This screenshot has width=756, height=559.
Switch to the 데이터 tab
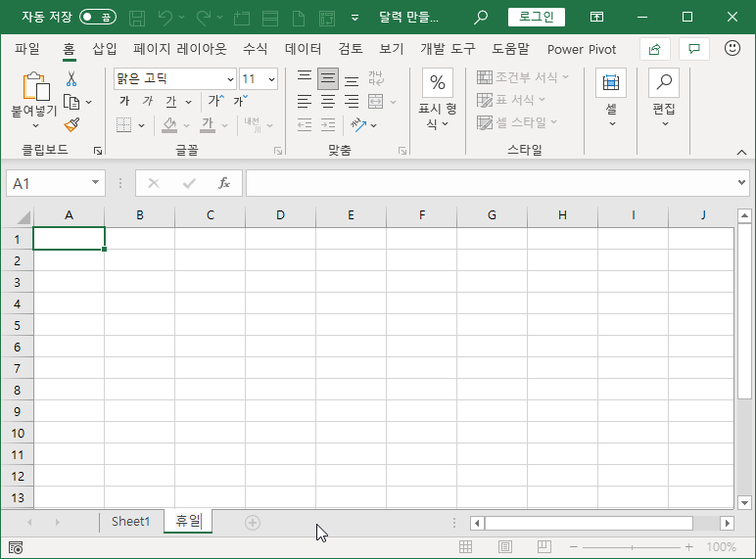pos(303,49)
